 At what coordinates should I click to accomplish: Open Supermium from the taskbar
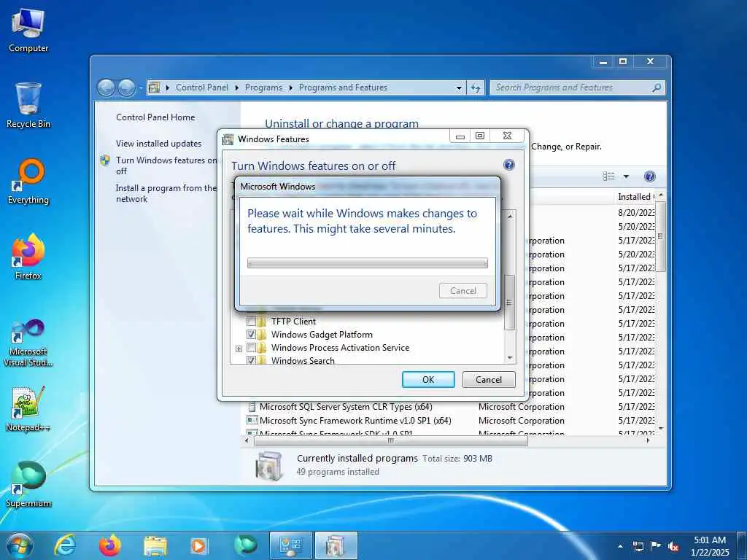click(x=245, y=545)
